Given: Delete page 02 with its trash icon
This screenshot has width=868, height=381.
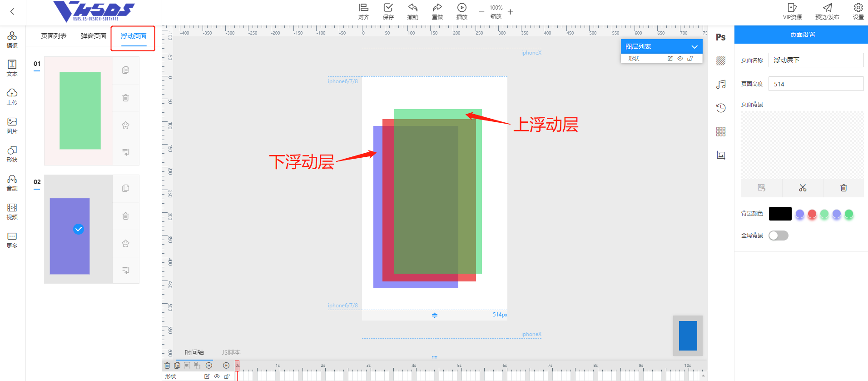Looking at the screenshot, I should pyautogui.click(x=126, y=216).
